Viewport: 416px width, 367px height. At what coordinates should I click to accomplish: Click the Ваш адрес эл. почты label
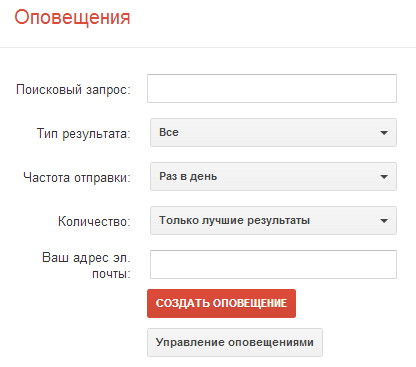(86, 265)
